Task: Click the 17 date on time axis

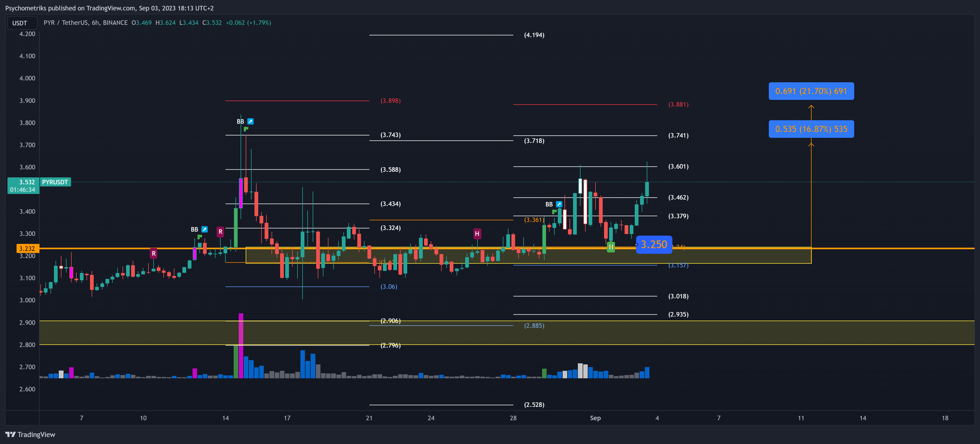Action: click(x=287, y=418)
